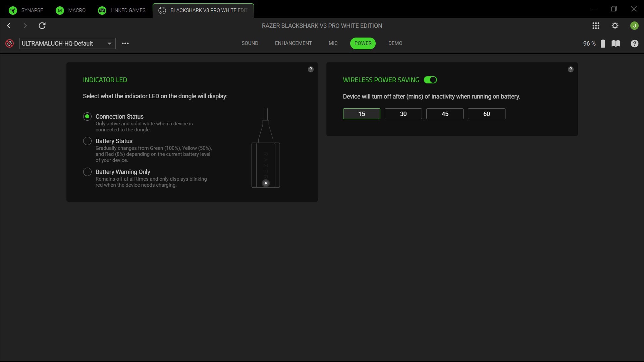Image resolution: width=644 pixels, height=362 pixels.
Task: Click the 96 % battery percentage text
Action: [589, 44]
